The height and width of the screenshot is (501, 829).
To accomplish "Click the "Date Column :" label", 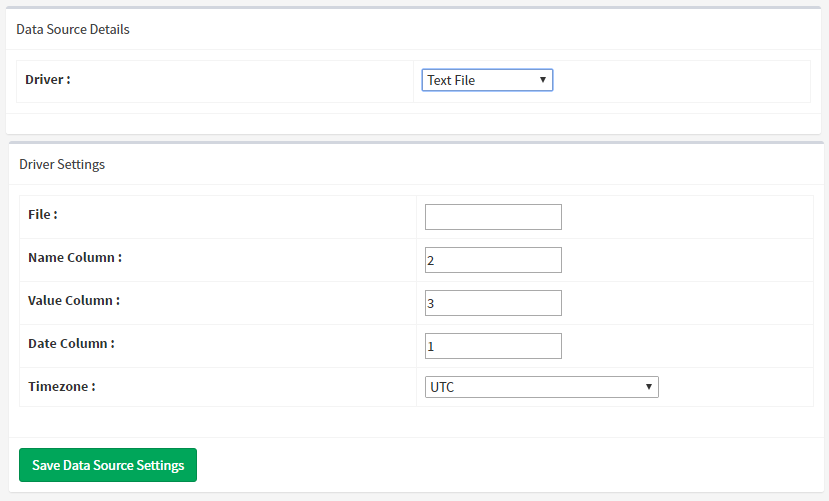I will (x=71, y=343).
